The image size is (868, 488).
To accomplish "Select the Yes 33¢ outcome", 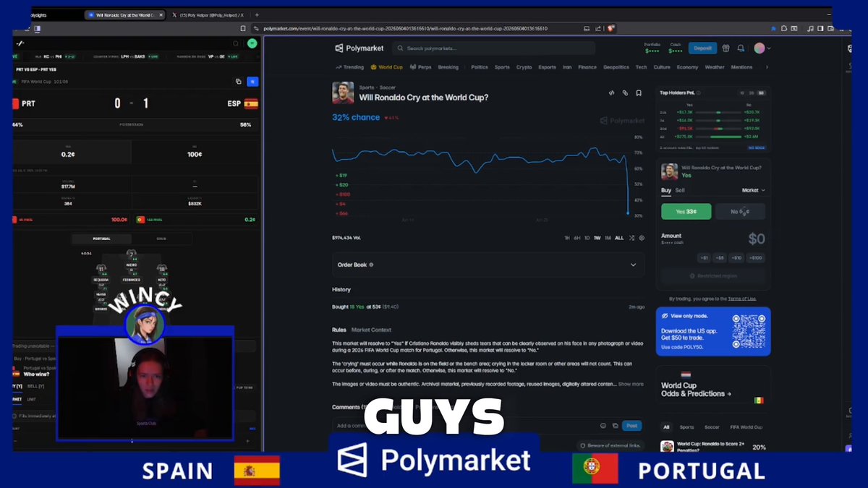I will tap(686, 211).
